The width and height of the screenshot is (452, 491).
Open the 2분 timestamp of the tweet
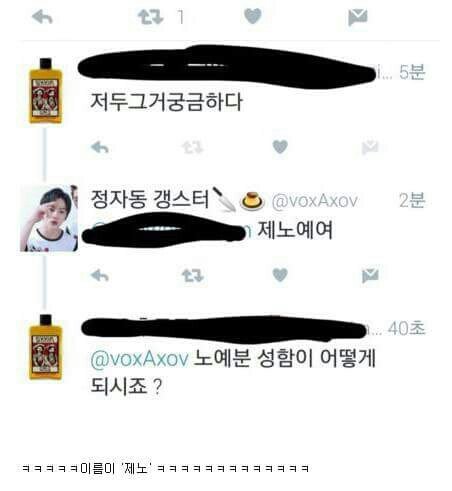[412, 200]
